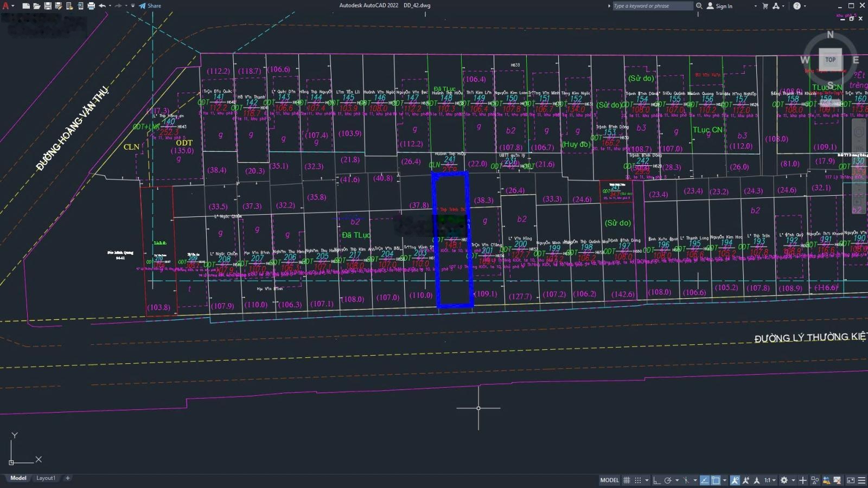Switch to the Layout1 tab
Viewport: 868px width, 488px height.
coord(46,478)
